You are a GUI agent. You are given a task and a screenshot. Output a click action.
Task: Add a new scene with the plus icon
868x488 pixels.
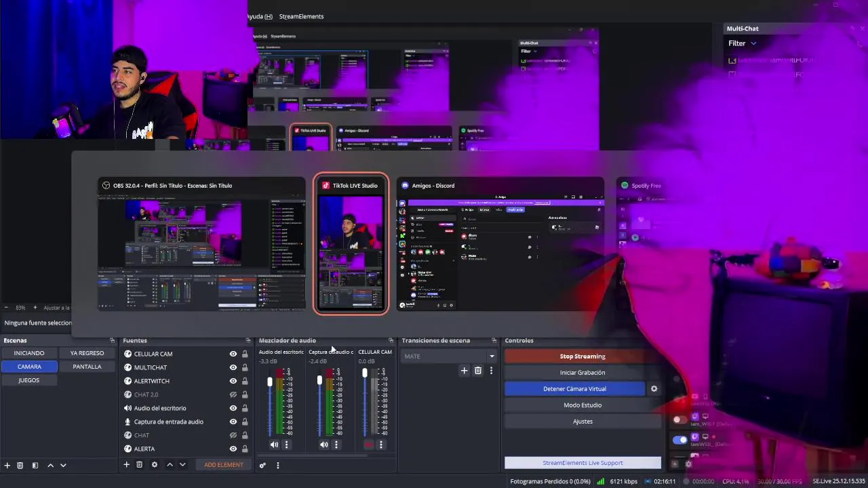[x=7, y=466]
